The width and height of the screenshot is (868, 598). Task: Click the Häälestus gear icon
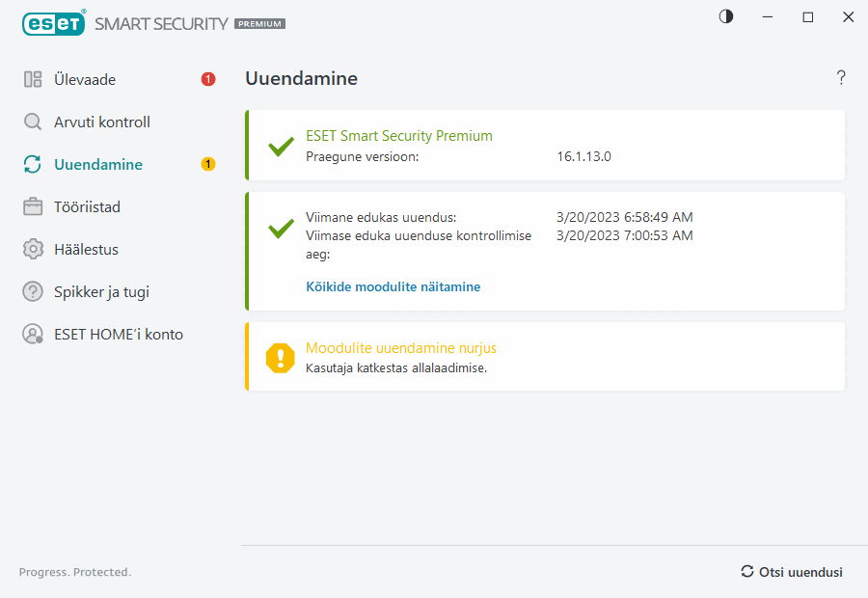33,250
